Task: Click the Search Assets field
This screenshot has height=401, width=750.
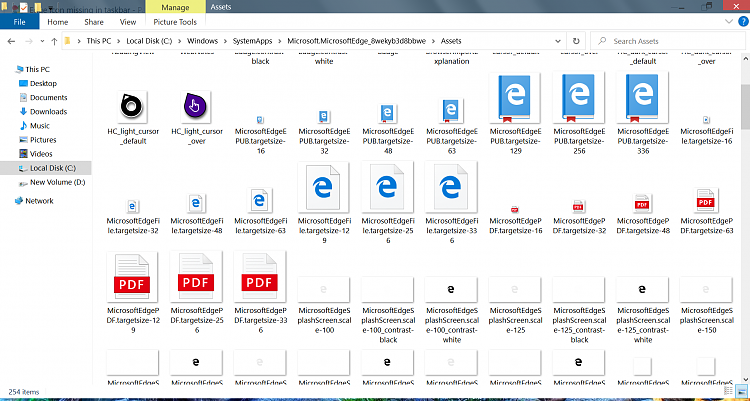Action: [x=667, y=41]
